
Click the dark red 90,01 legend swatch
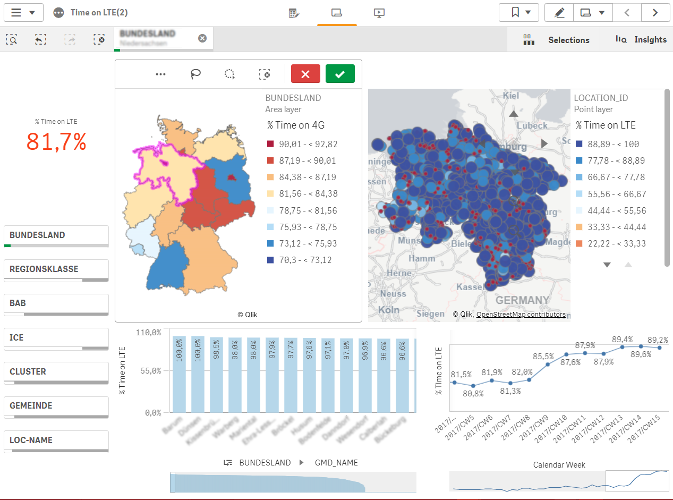pyautogui.click(x=270, y=145)
